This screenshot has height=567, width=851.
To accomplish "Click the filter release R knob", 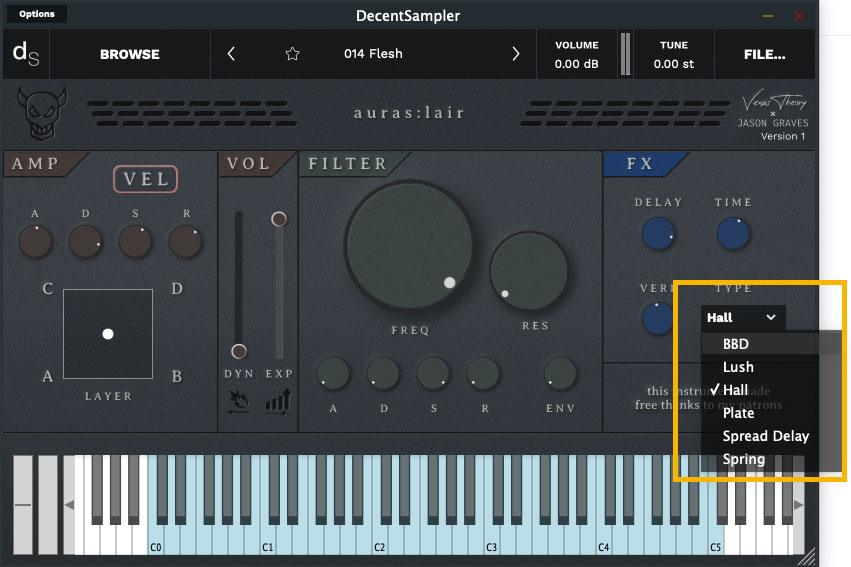I will pyautogui.click(x=483, y=373).
